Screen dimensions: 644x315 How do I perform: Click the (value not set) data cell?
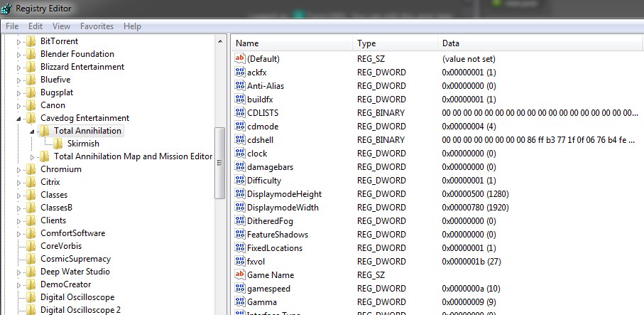pyautogui.click(x=469, y=59)
